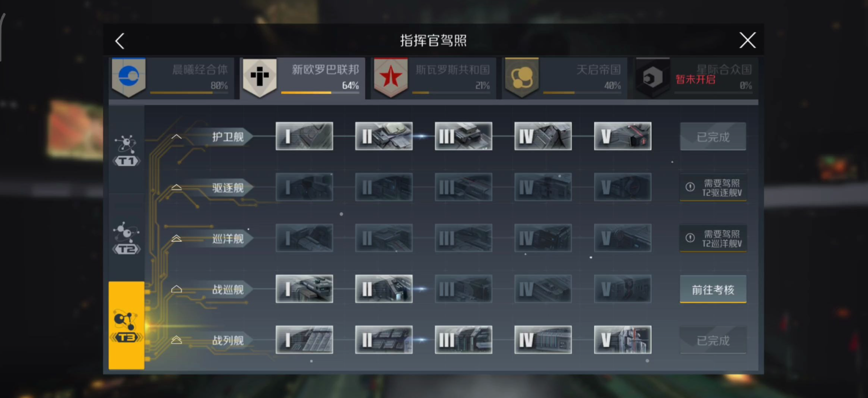Click the locked 星际合众国 faction emblem
The height and width of the screenshot is (398, 868).
coord(653,77)
